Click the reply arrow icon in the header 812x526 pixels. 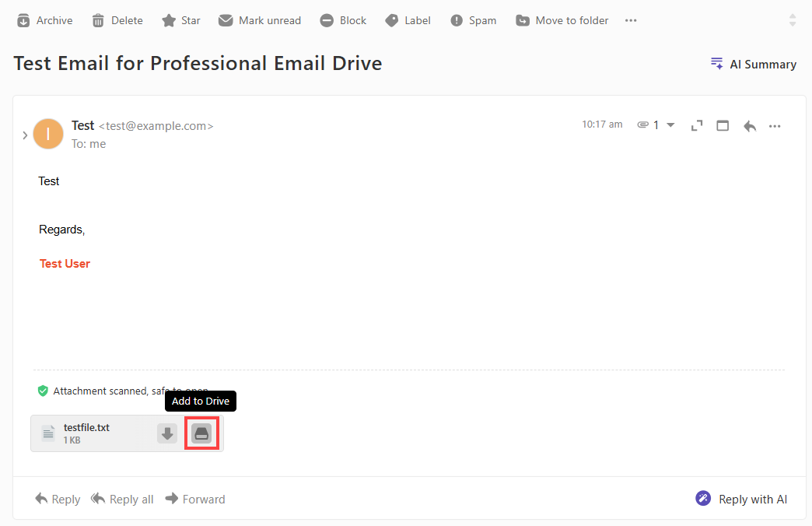749,125
